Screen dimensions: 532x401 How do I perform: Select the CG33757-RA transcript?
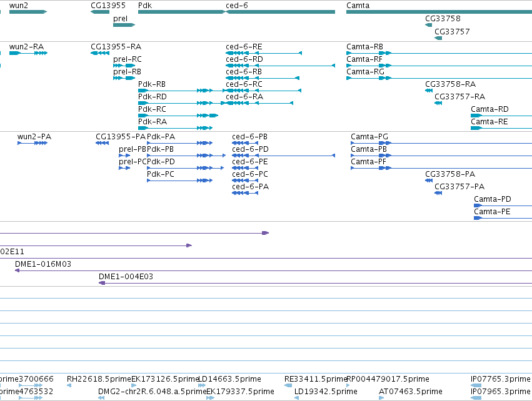pyautogui.click(x=438, y=103)
